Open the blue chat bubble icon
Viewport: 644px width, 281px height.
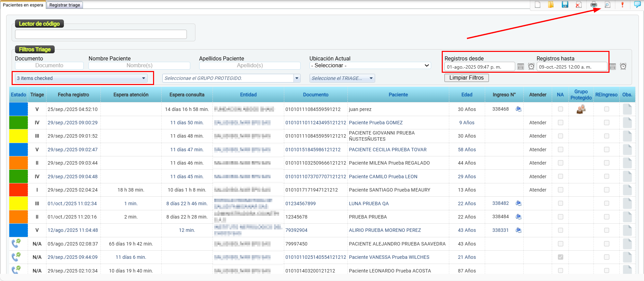(x=637, y=4)
